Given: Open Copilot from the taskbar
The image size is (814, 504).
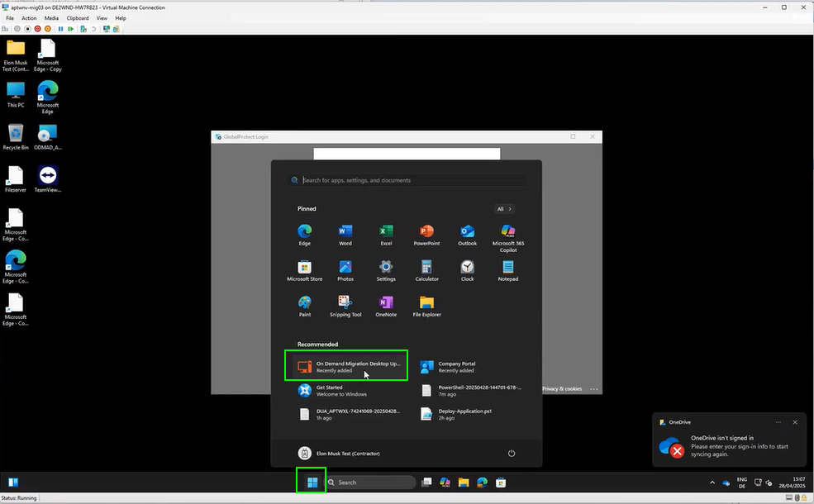Looking at the screenshot, I should (x=445, y=483).
